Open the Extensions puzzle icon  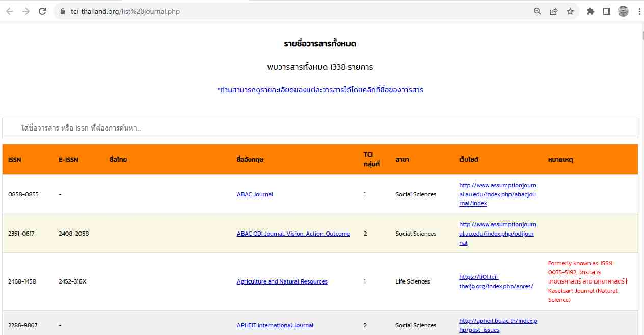(x=591, y=11)
